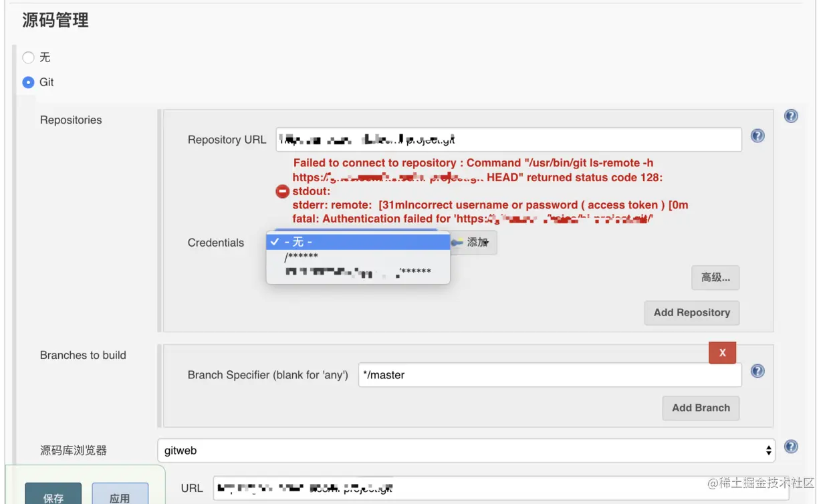Click the Repository URL input field
Screen dimensions: 829x504
point(509,140)
